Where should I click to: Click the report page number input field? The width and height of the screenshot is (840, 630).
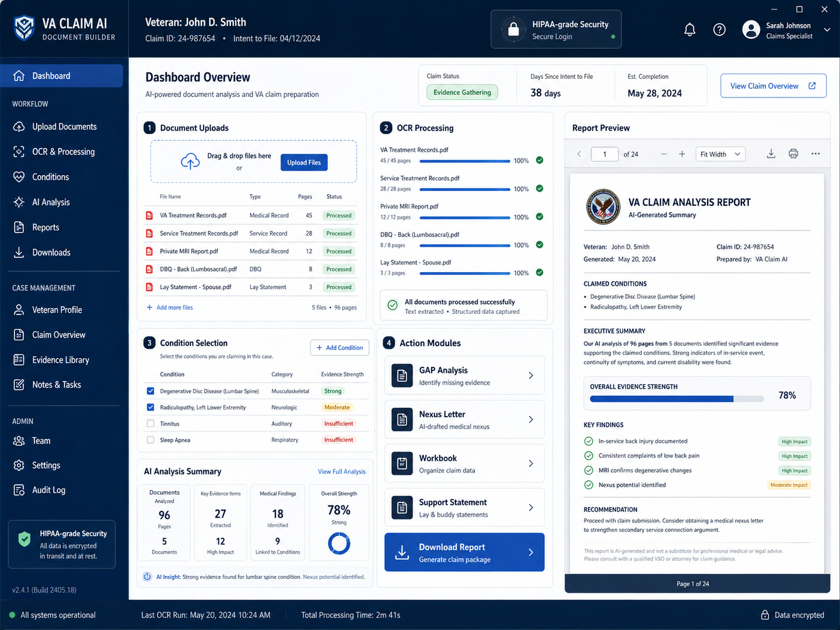coord(604,154)
